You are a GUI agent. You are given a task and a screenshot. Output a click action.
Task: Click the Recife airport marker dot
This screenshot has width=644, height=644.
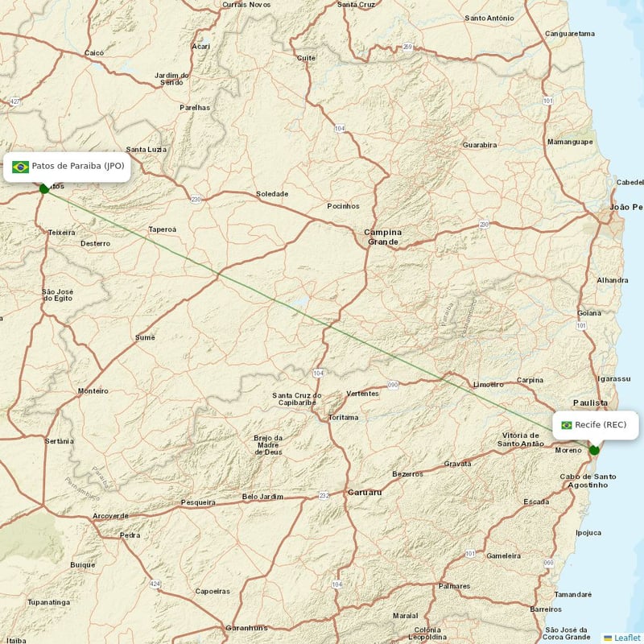[594, 450]
